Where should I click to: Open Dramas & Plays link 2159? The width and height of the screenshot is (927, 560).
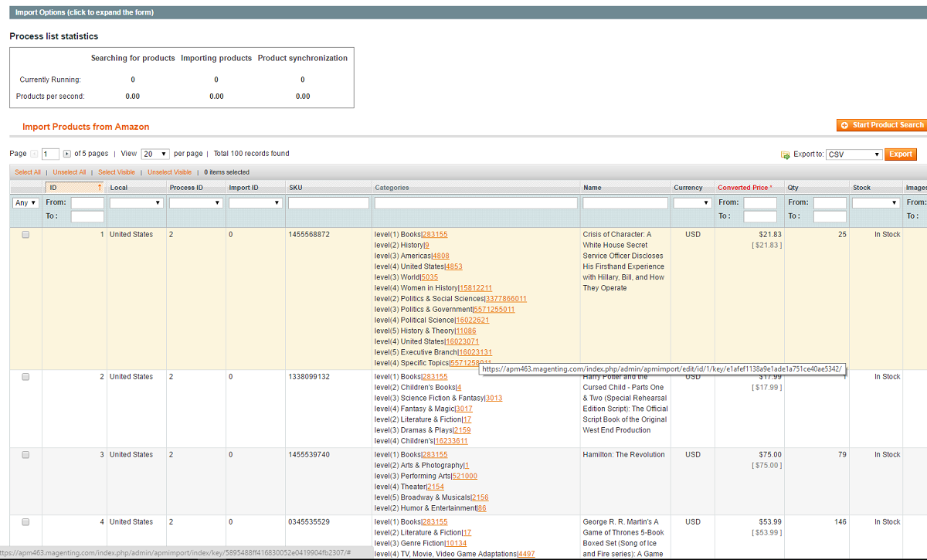click(x=462, y=431)
